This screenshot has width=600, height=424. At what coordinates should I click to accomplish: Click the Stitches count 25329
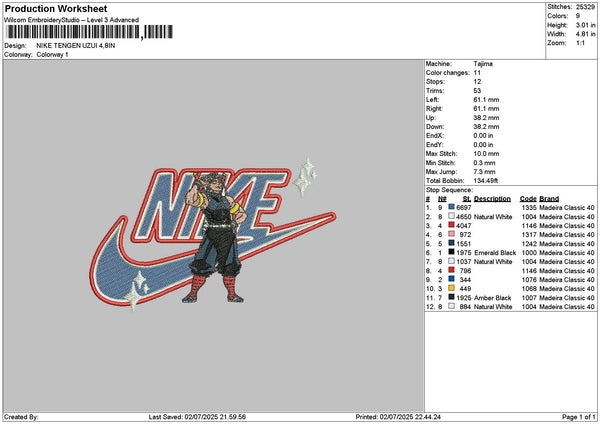585,7
